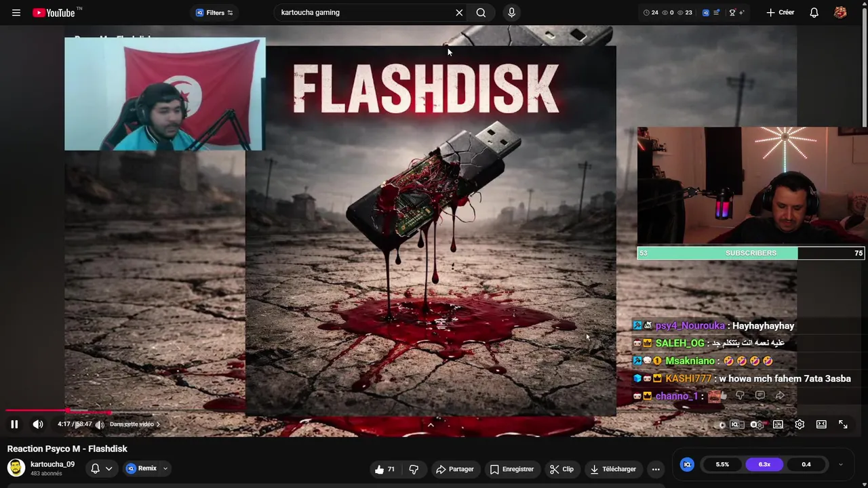Focus the search field containing kartoucha gaming
This screenshot has width=868, height=488.
pyautogui.click(x=365, y=12)
